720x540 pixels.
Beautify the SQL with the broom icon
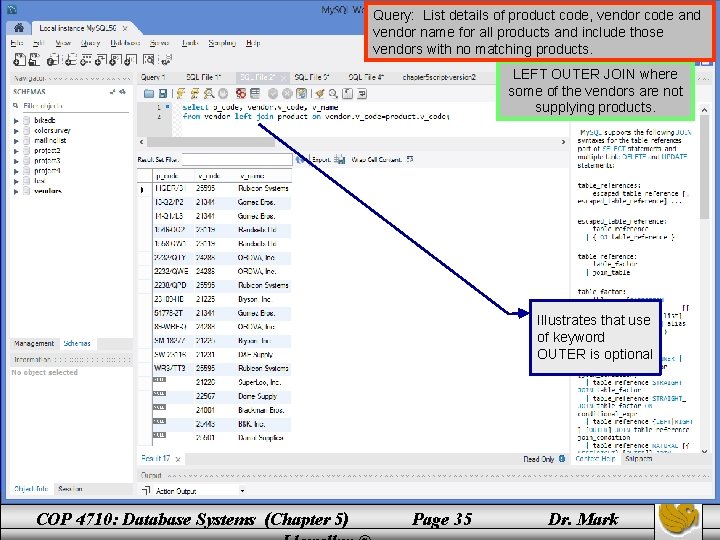point(320,94)
